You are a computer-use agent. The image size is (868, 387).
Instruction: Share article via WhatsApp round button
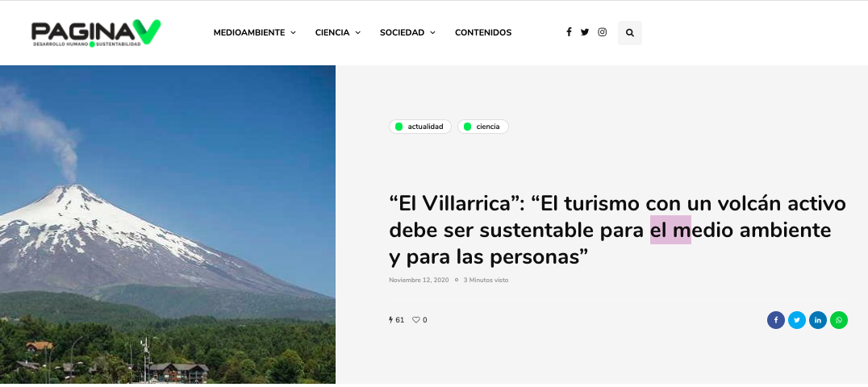click(x=839, y=320)
